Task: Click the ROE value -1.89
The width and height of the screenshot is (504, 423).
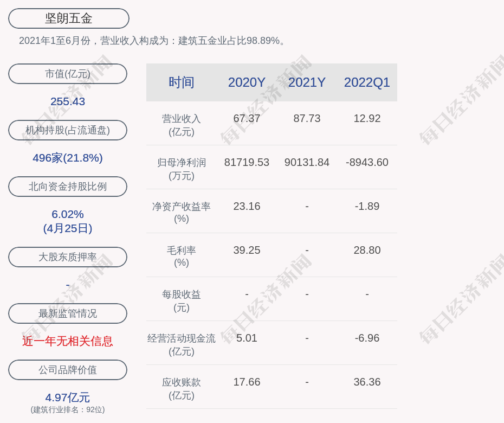Action: (x=367, y=206)
